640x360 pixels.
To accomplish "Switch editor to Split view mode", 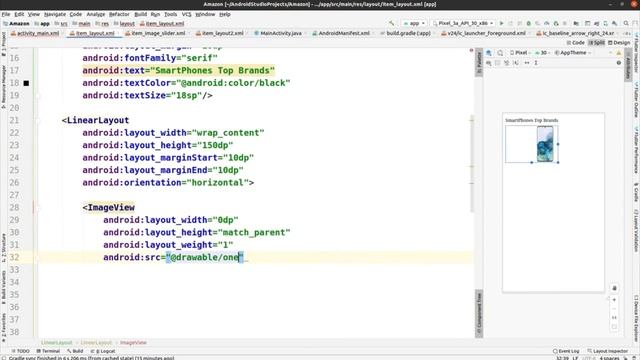I will [x=597, y=43].
